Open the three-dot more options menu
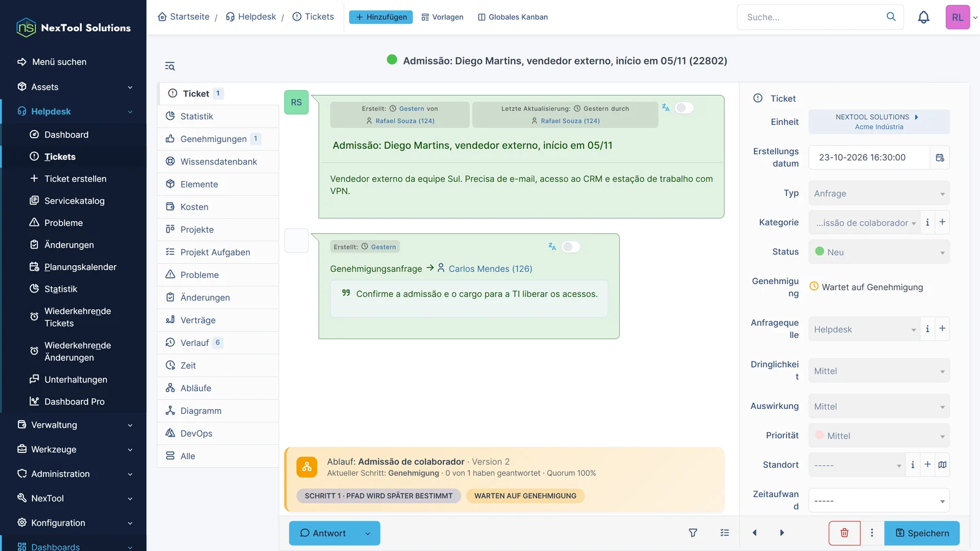The image size is (980, 551). [872, 533]
